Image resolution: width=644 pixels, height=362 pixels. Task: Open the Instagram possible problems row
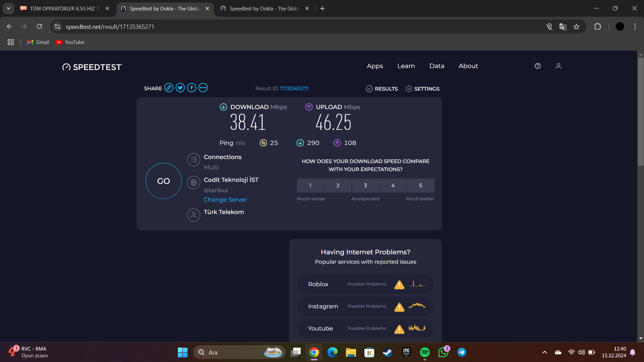pyautogui.click(x=365, y=306)
